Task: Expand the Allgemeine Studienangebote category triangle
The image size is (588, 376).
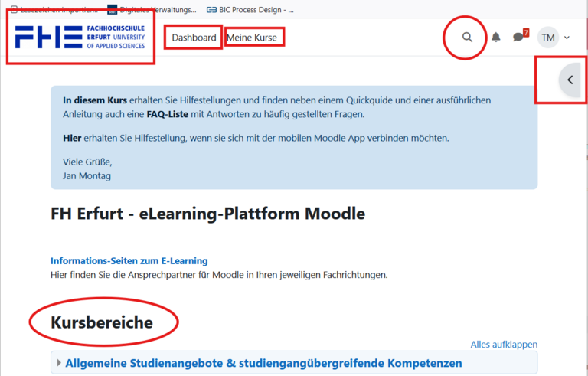Action: tap(59, 363)
